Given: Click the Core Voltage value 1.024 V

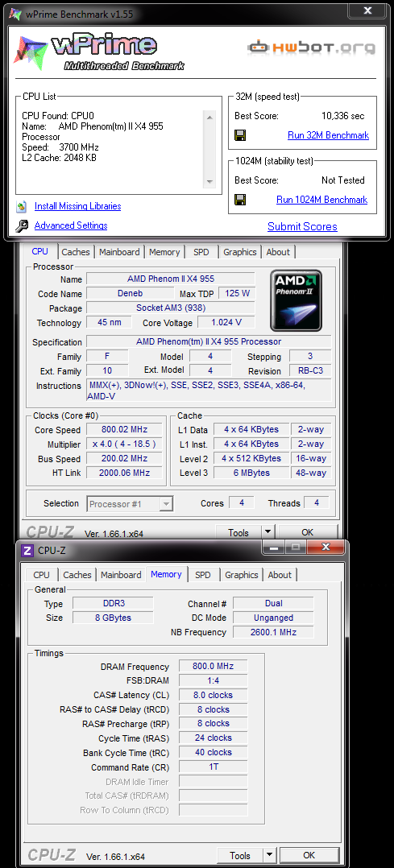Looking at the screenshot, I should point(226,322).
